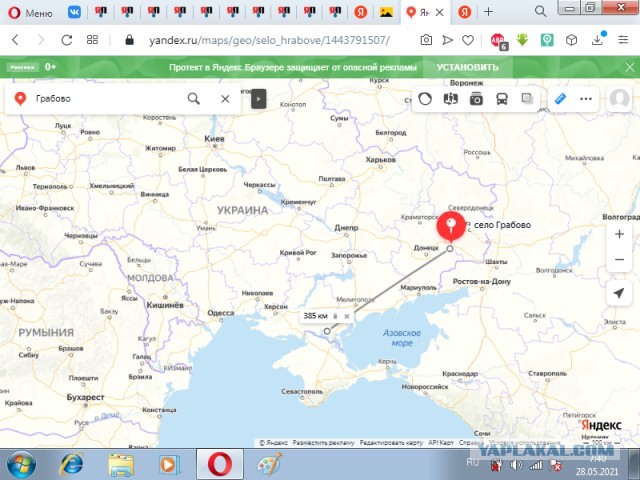Toggle the ruler measuring tool
Viewport: 640px width, 480px height.
560,99
